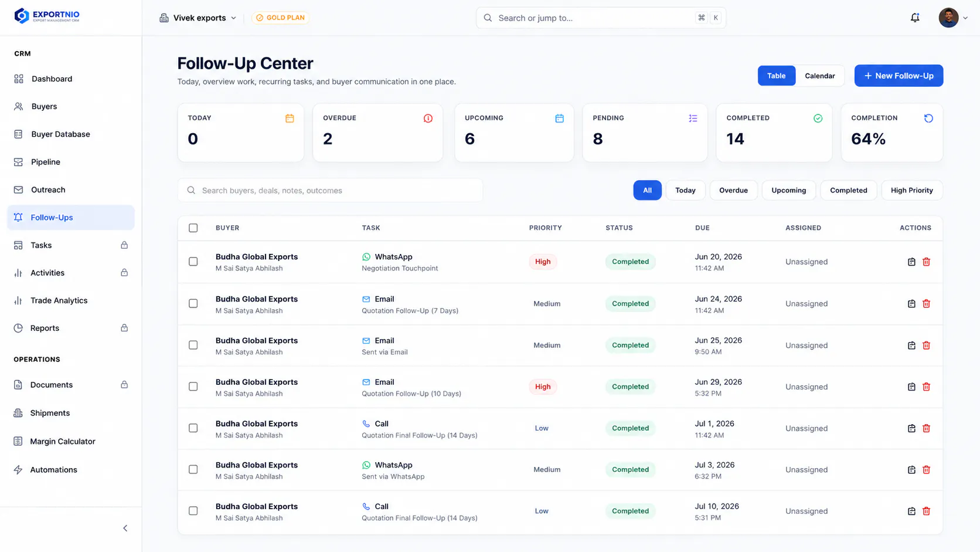The width and height of the screenshot is (980, 552).
Task: Open the user profile avatar menu
Action: click(953, 18)
